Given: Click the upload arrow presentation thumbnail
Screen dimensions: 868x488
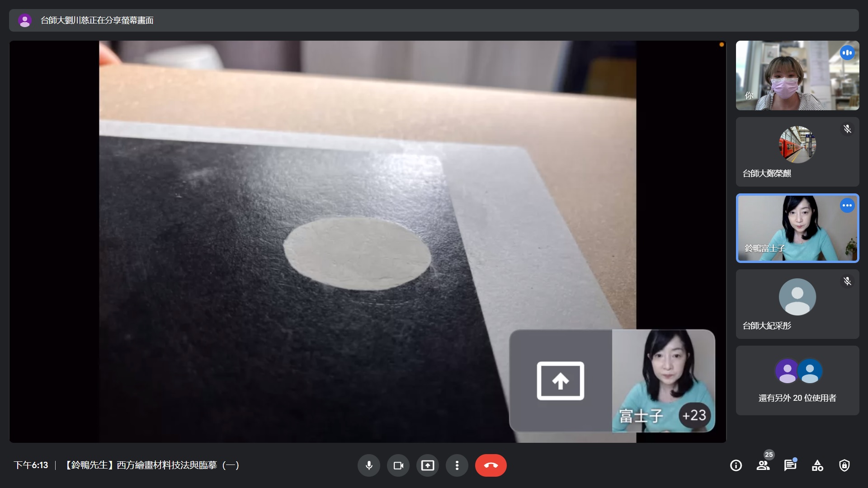Looking at the screenshot, I should (x=561, y=381).
